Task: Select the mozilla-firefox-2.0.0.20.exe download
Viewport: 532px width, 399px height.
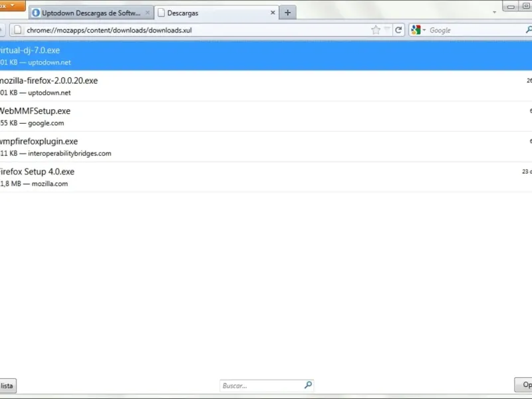Action: click(266, 86)
